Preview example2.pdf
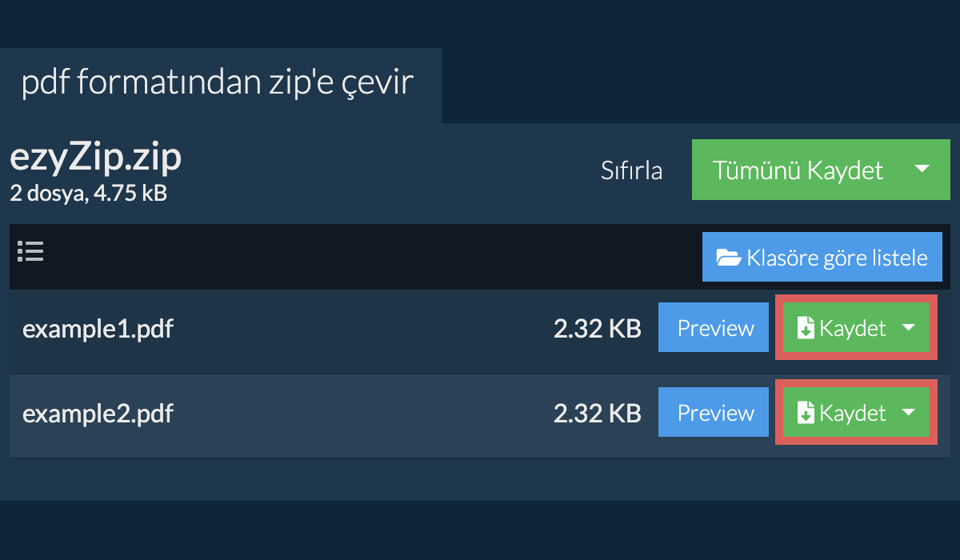 point(713,412)
